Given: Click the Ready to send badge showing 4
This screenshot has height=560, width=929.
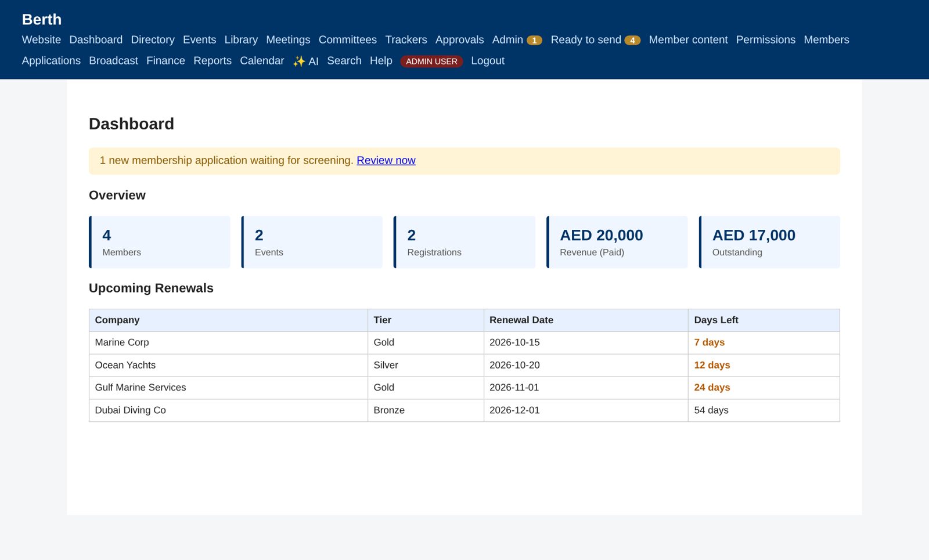Looking at the screenshot, I should [632, 41].
